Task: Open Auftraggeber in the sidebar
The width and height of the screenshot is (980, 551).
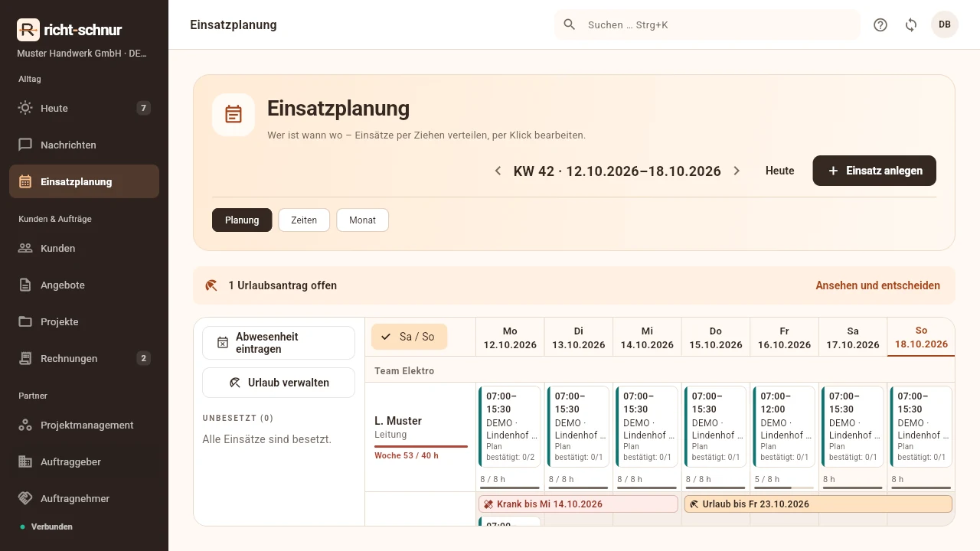Action: 84,461
